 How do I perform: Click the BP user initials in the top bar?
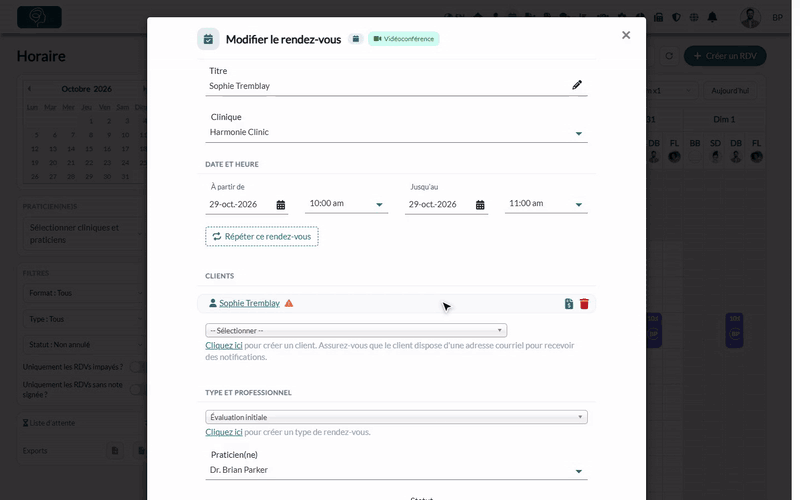[777, 17]
